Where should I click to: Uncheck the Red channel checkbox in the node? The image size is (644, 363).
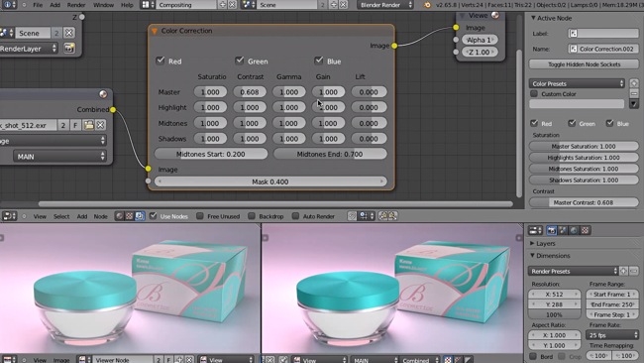coord(161,60)
